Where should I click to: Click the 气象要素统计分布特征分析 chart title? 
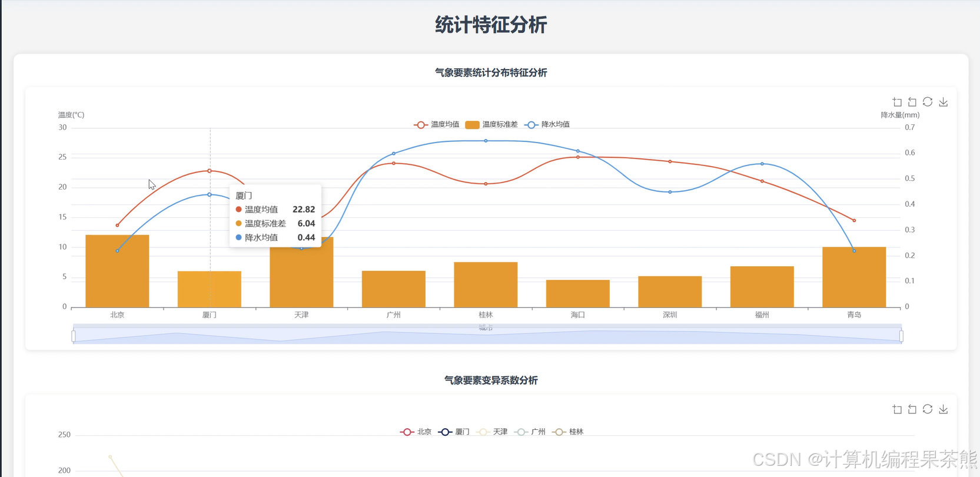pyautogui.click(x=491, y=72)
